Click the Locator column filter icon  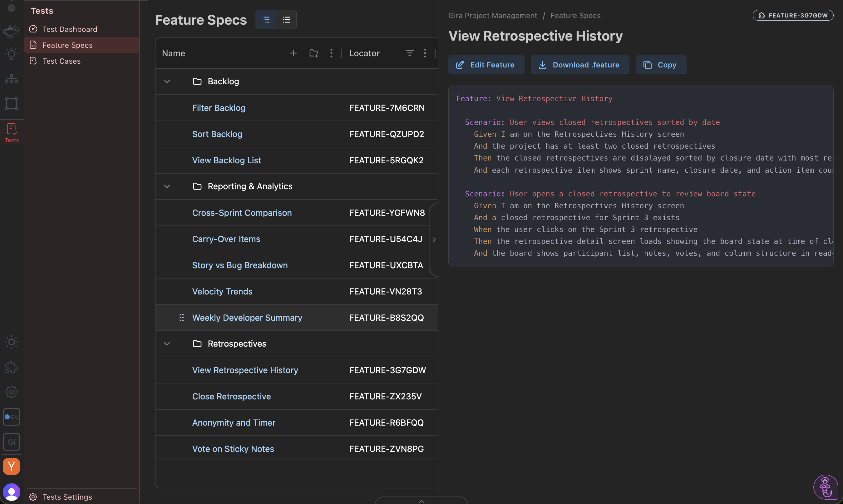click(x=409, y=53)
